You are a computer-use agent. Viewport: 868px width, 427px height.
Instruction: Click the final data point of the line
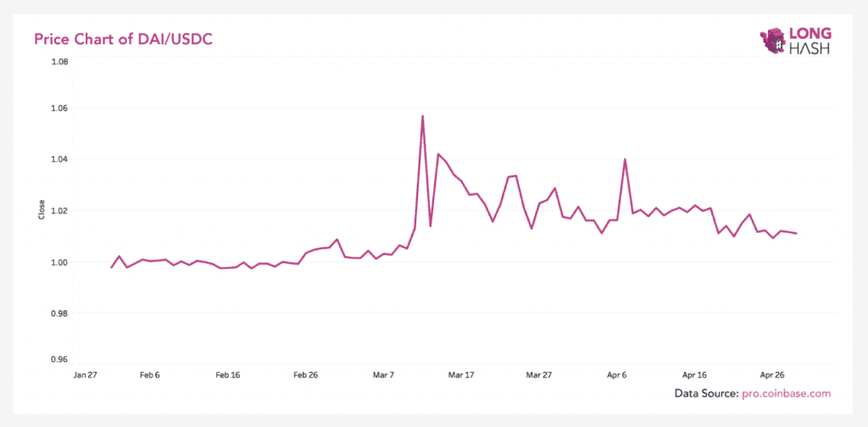point(796,234)
